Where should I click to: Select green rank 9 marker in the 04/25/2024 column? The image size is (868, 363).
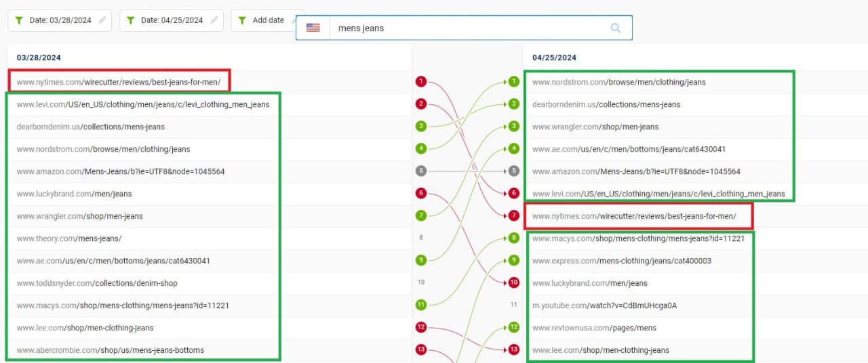[x=514, y=261]
